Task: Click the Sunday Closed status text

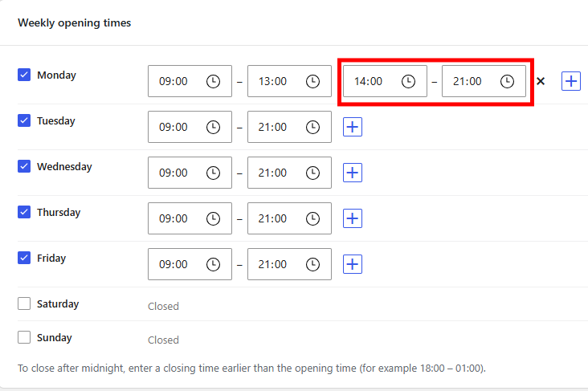Action: pyautogui.click(x=163, y=340)
